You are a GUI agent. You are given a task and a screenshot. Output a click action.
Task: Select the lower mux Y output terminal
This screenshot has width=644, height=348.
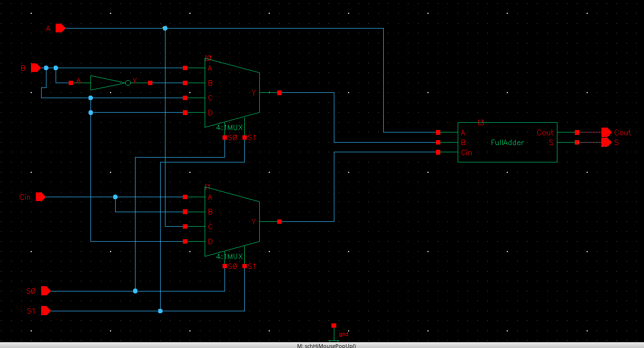pyautogui.click(x=279, y=222)
